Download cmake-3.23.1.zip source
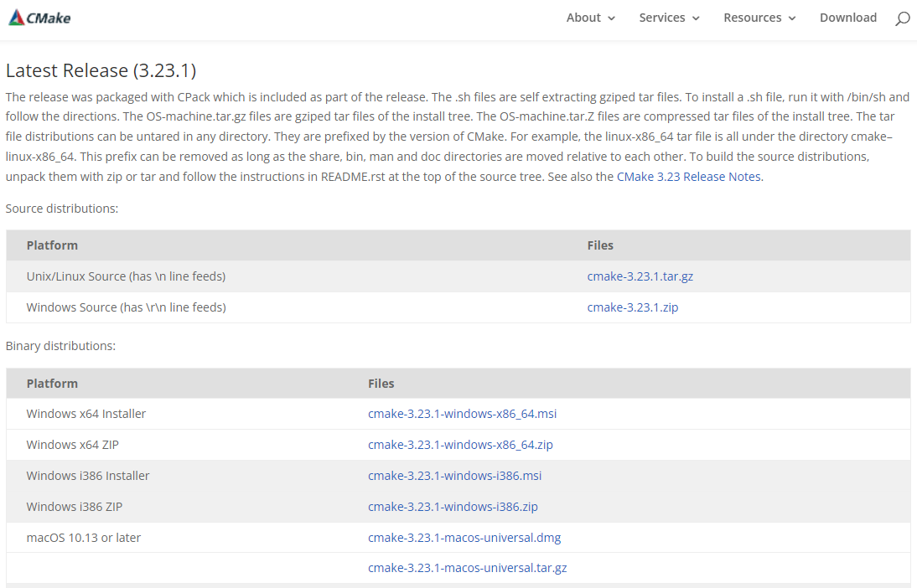 coord(633,307)
